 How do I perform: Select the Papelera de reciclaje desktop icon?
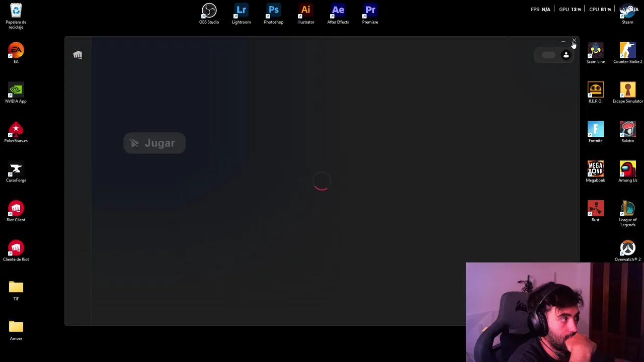[x=16, y=16]
